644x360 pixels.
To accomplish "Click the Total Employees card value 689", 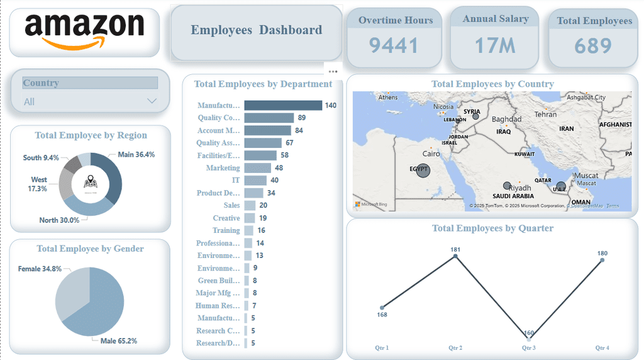I will point(593,45).
